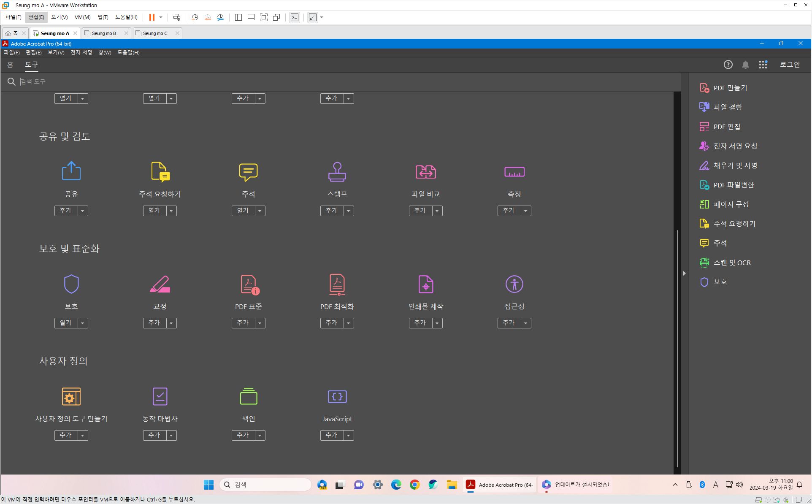Click the Stamp (스탬프) tool icon
The width and height of the screenshot is (812, 504).
pos(337,172)
